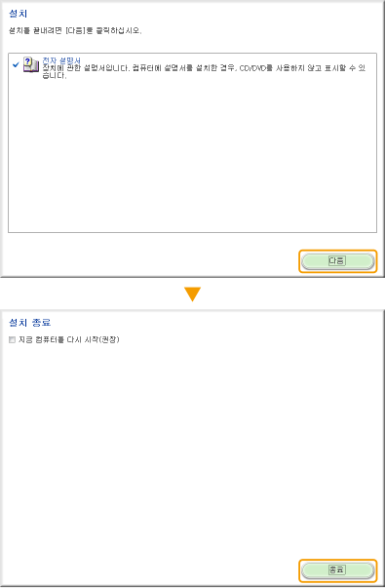Click the blue checkmark beside 전자 설명서
The height and width of the screenshot is (588, 385).
16,65
